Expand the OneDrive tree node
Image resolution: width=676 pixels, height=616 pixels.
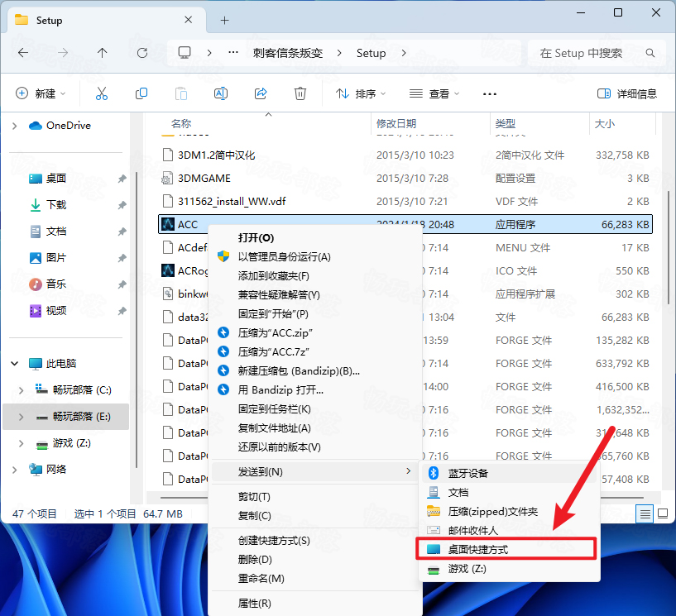pyautogui.click(x=15, y=126)
